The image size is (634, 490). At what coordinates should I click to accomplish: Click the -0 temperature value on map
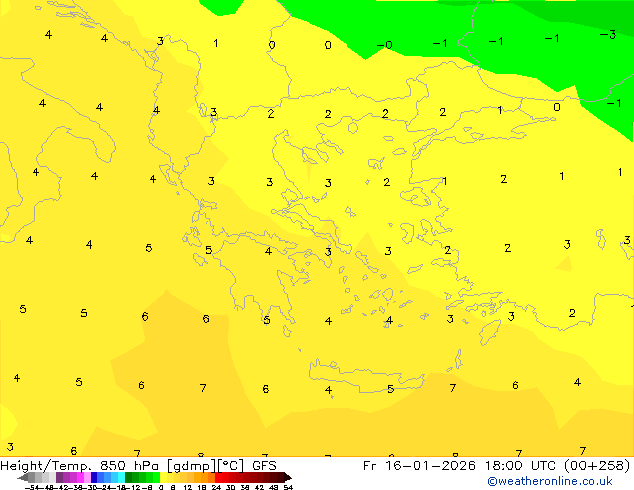point(385,44)
